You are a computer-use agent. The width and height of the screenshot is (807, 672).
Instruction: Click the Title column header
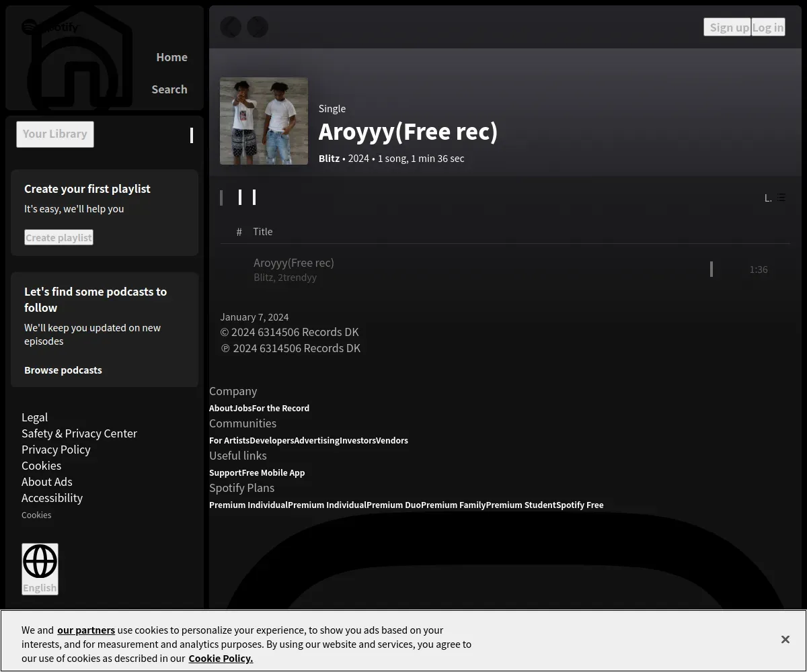point(263,232)
